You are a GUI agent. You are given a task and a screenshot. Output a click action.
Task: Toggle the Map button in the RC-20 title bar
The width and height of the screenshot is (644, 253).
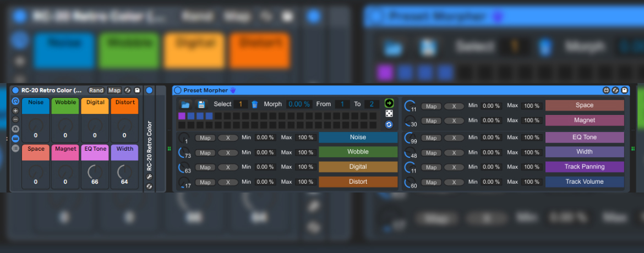[x=114, y=90]
